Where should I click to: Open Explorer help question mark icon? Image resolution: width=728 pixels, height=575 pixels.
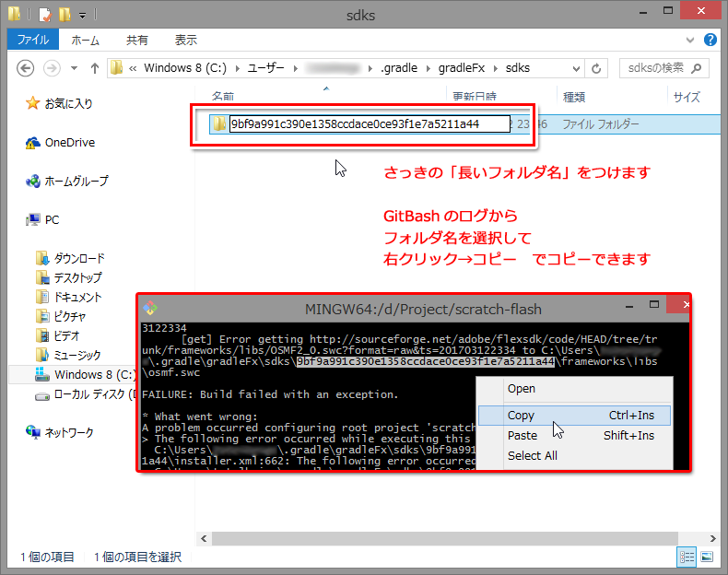(710, 40)
